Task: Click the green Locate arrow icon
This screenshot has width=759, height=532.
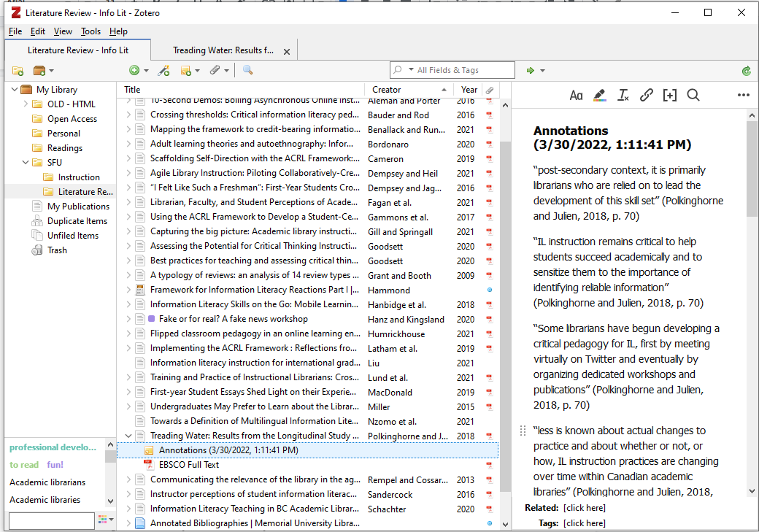Action: click(x=531, y=71)
